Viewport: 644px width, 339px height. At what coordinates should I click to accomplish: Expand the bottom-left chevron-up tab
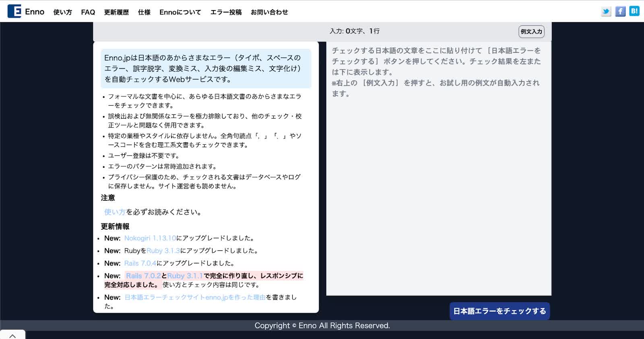tap(12, 335)
